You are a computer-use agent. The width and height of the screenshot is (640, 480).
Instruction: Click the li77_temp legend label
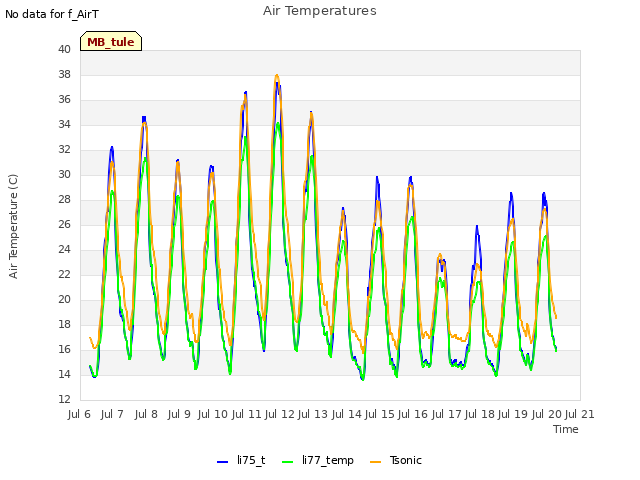coord(328,460)
